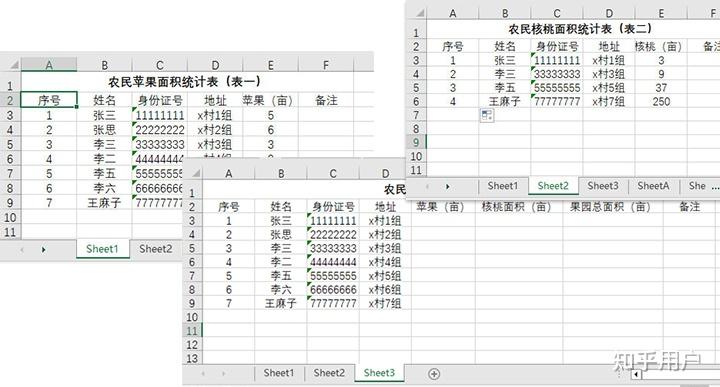The image size is (720, 387).
Task: Select 王麻子 cell in Sheet3 window
Action: pyautogui.click(x=281, y=303)
